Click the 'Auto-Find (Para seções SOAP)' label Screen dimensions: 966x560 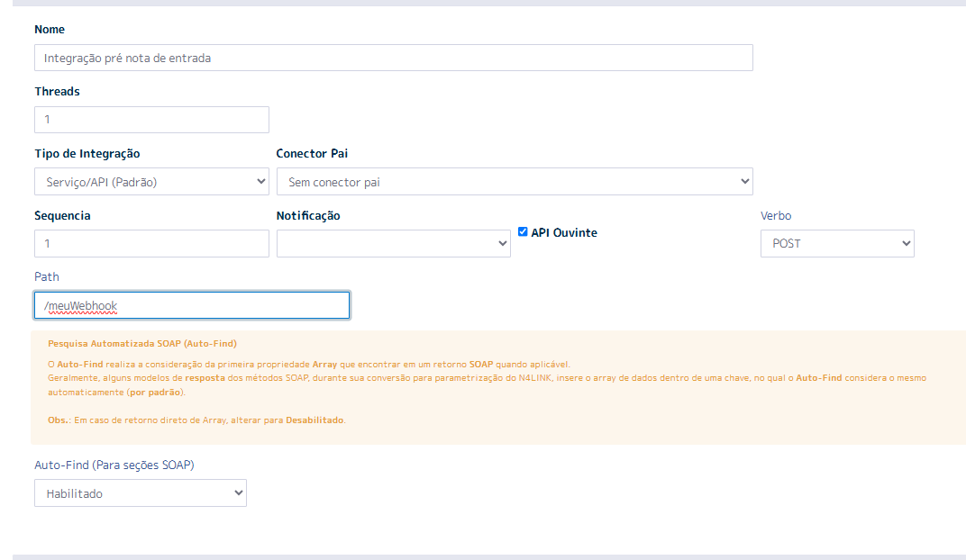(x=114, y=465)
